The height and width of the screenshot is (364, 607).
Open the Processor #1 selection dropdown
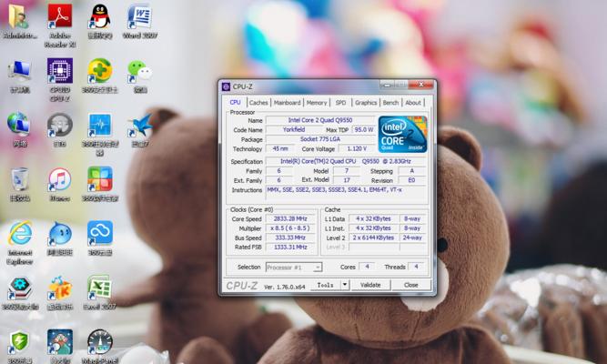pos(294,268)
